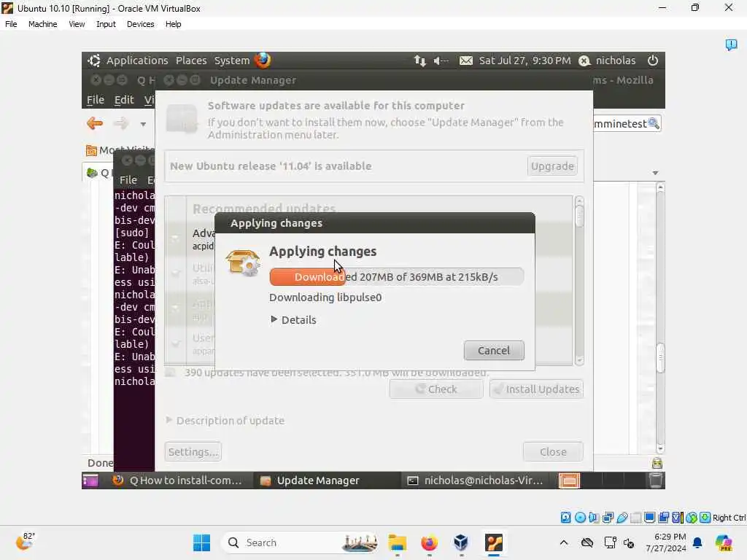The width and height of the screenshot is (747, 560).
Task: Open VirtualBox Input menu
Action: [x=106, y=24]
